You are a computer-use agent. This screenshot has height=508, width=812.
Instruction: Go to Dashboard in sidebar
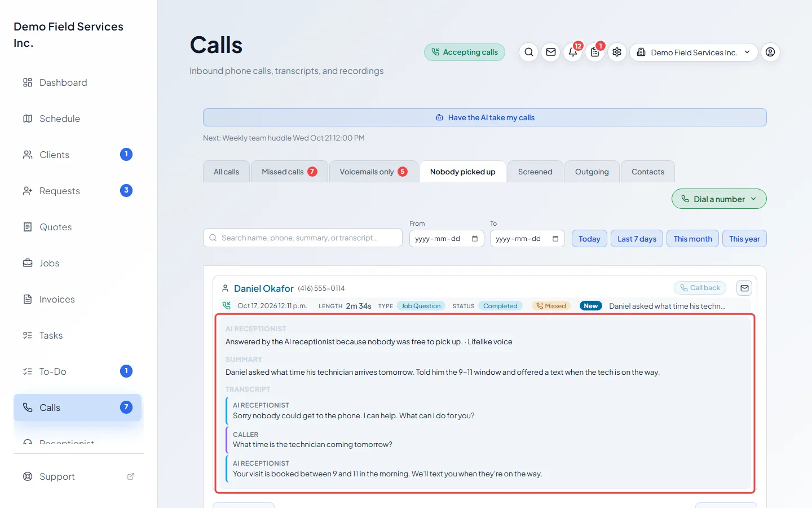[77, 82]
